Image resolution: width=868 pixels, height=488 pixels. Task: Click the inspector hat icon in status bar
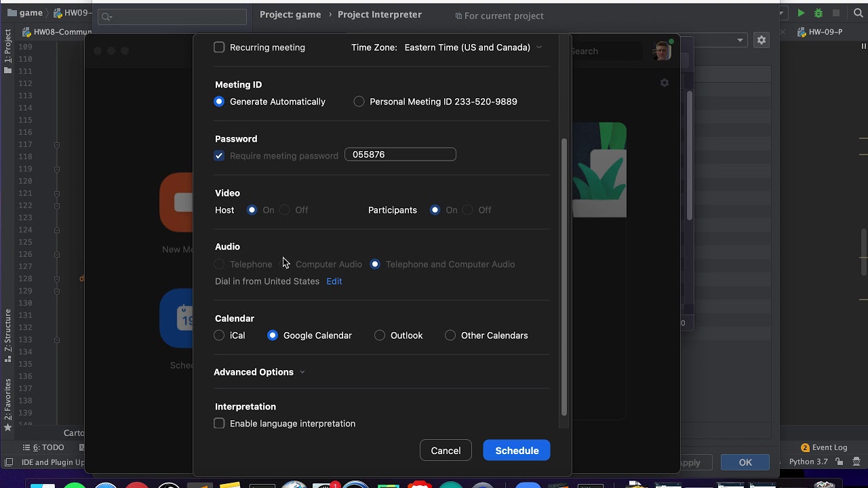pyautogui.click(x=855, y=462)
